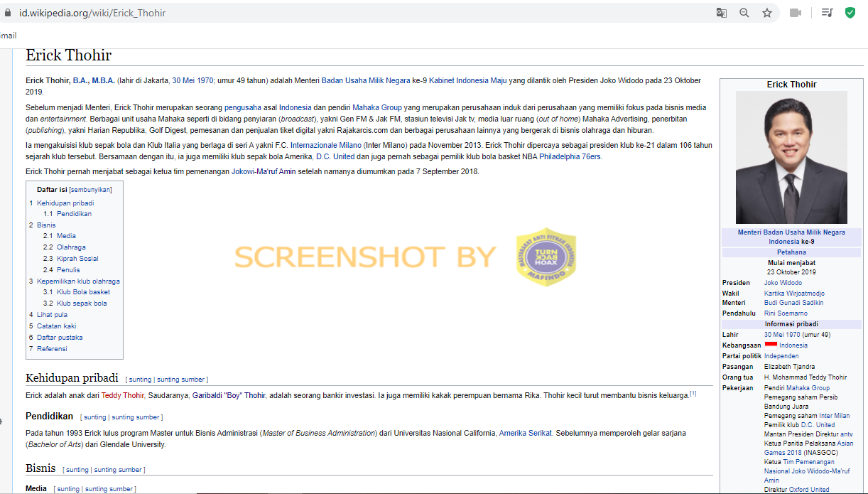868x494 pixels.
Task: Open Badan Usaha Milik Negara link in intro
Action: (366, 80)
